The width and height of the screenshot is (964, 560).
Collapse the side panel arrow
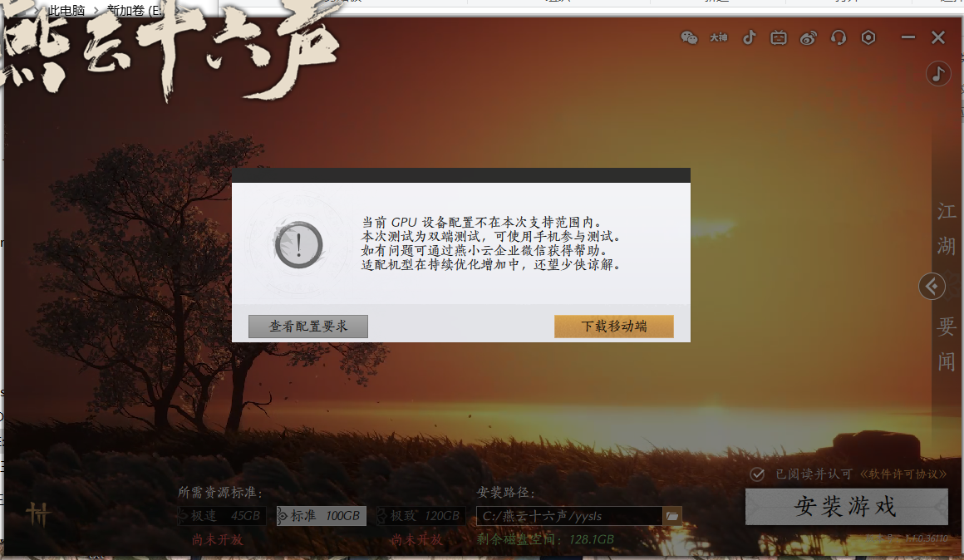tap(932, 286)
